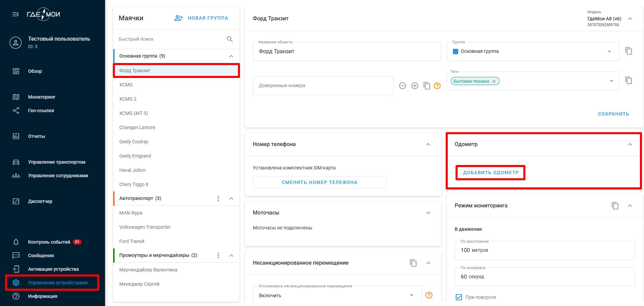Click ДОБАВИТЬ ОДОМЕТР button
Screen dimensions: 644x306
(x=490, y=172)
